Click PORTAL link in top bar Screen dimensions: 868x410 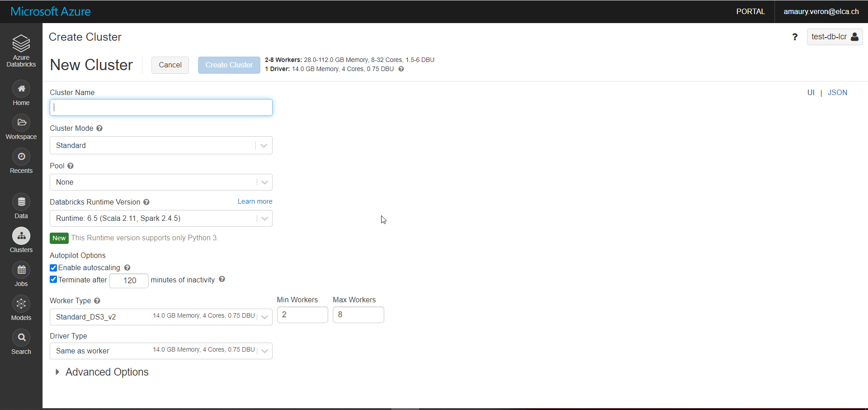[750, 11]
